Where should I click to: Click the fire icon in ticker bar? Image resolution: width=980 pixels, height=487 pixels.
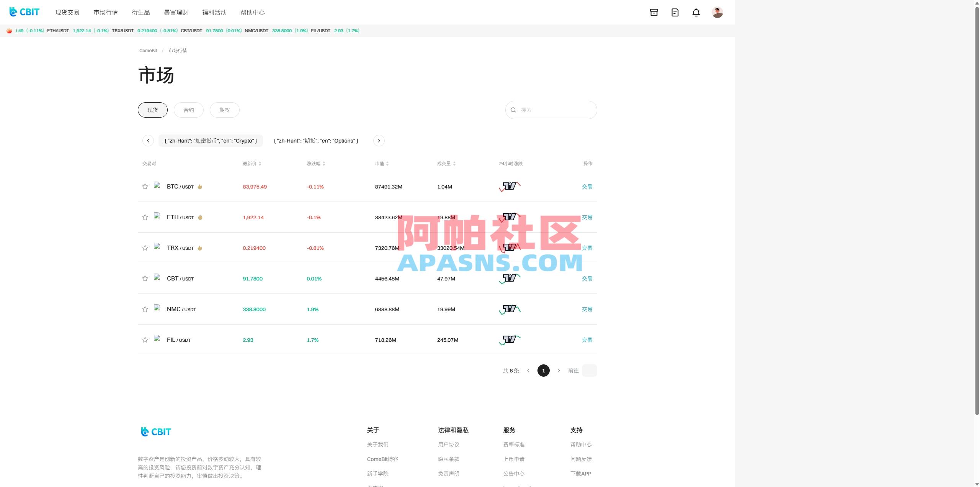click(9, 31)
